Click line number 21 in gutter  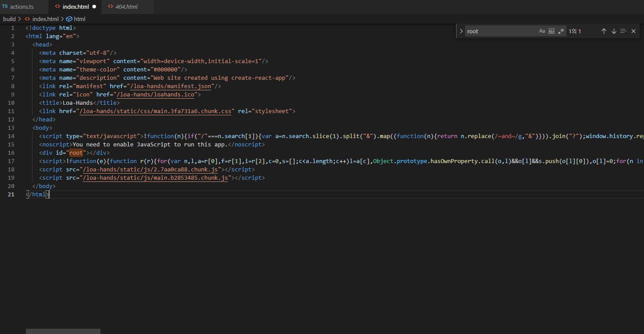(11, 195)
